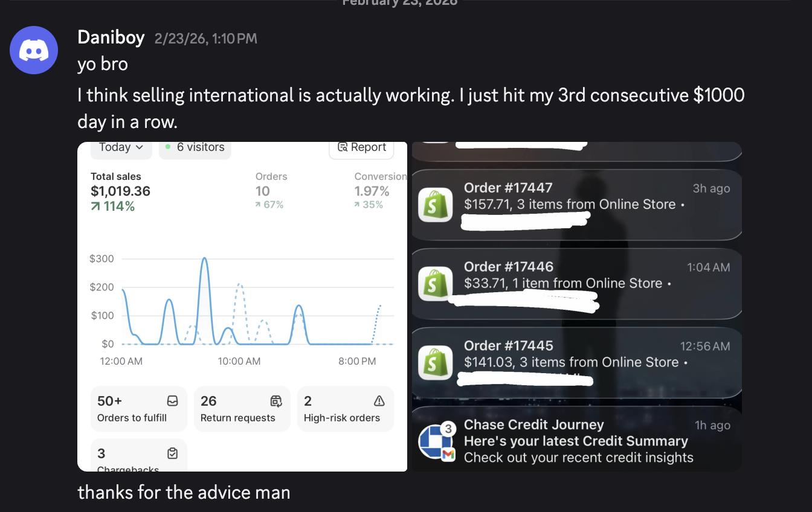The width and height of the screenshot is (812, 512).
Task: Click the Orders 10 metric
Action: [271, 190]
